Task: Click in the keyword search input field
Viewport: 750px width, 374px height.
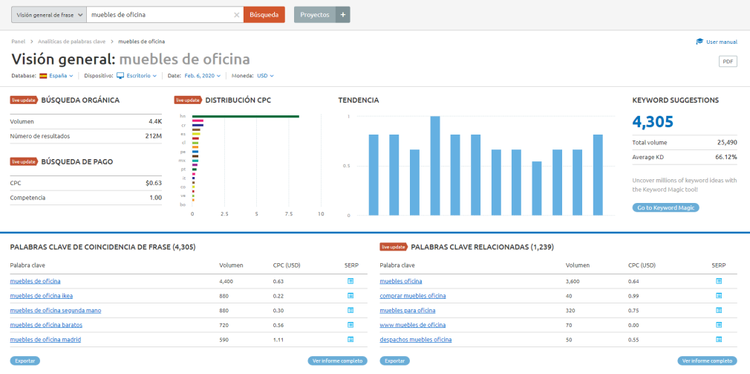Action: pos(165,15)
